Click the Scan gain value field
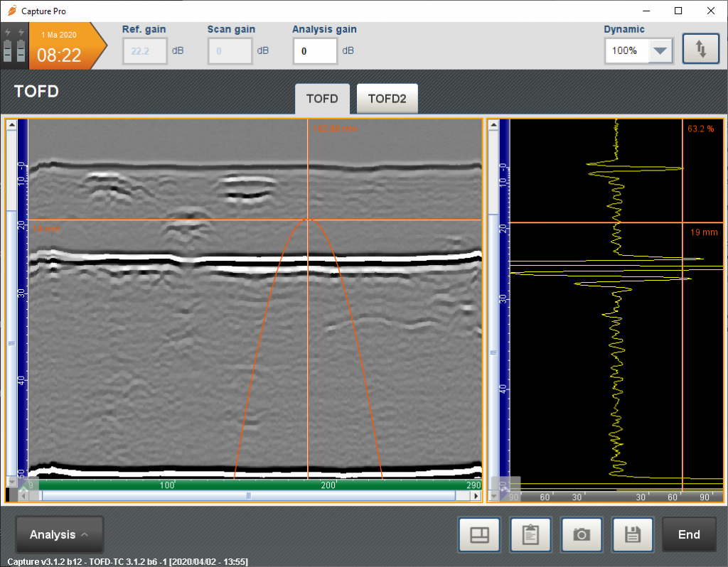Viewport: 728px width, 567px height. (x=230, y=51)
